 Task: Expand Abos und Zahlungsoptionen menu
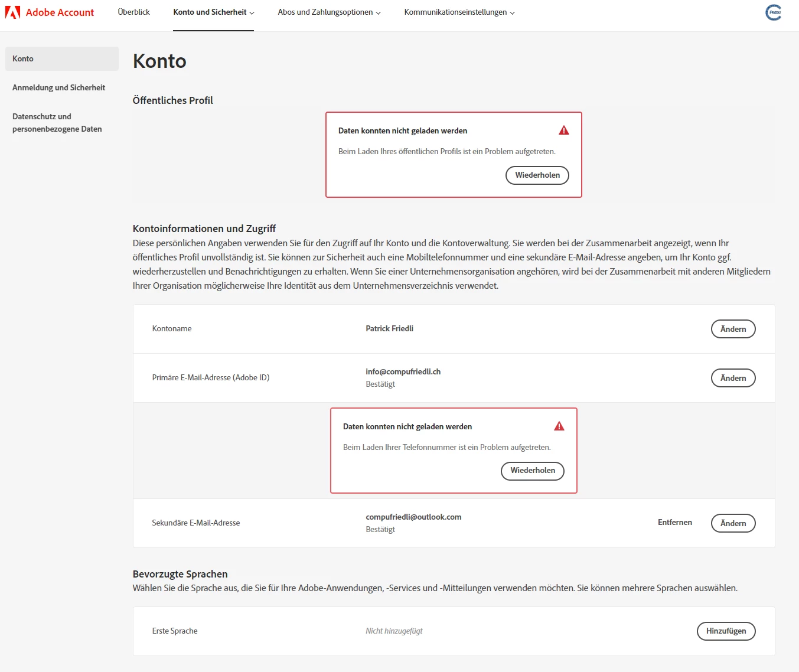tap(329, 12)
